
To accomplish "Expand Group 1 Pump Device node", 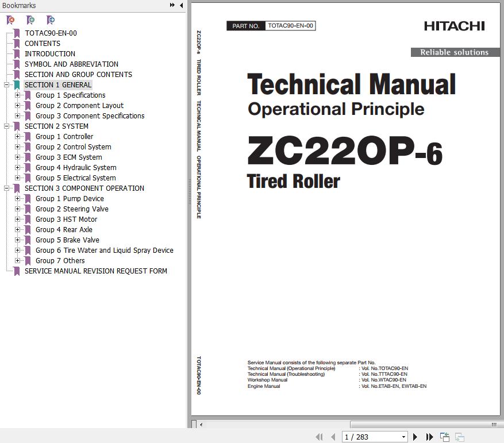I will (x=17, y=199).
